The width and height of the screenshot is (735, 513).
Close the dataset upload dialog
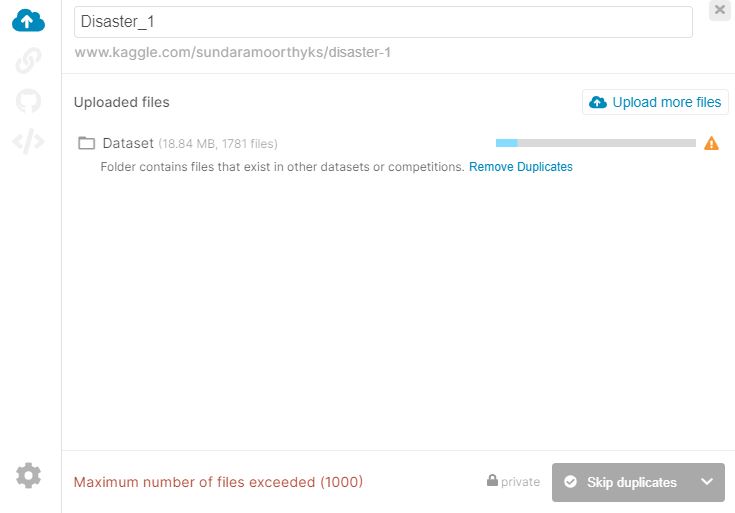pyautogui.click(x=720, y=10)
